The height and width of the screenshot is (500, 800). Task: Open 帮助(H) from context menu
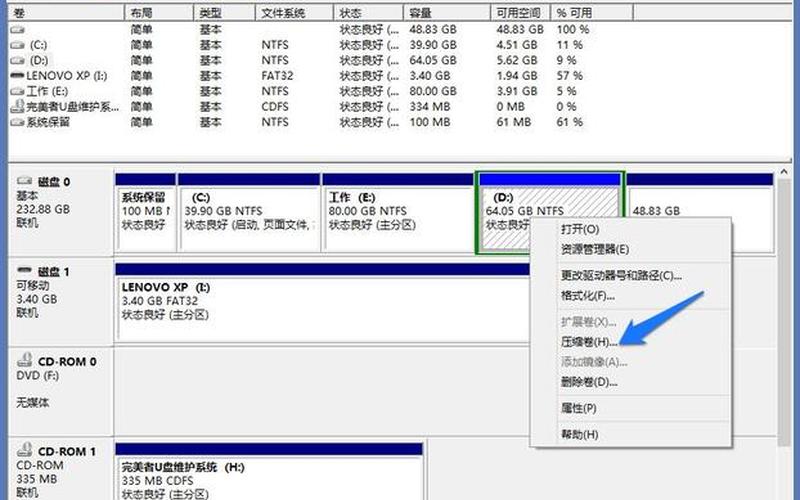[x=580, y=435]
